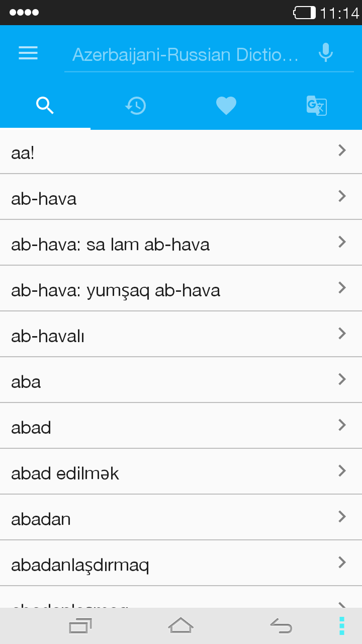Open the favorites heart tab
This screenshot has width=362, height=644.
point(226,106)
